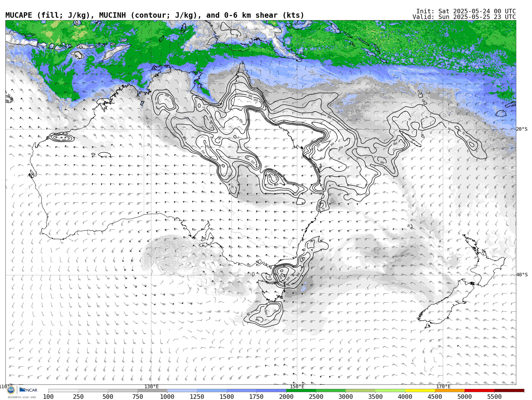532x400 pixels.
Task: Click the '40°S' latitude label
Action: [522, 275]
